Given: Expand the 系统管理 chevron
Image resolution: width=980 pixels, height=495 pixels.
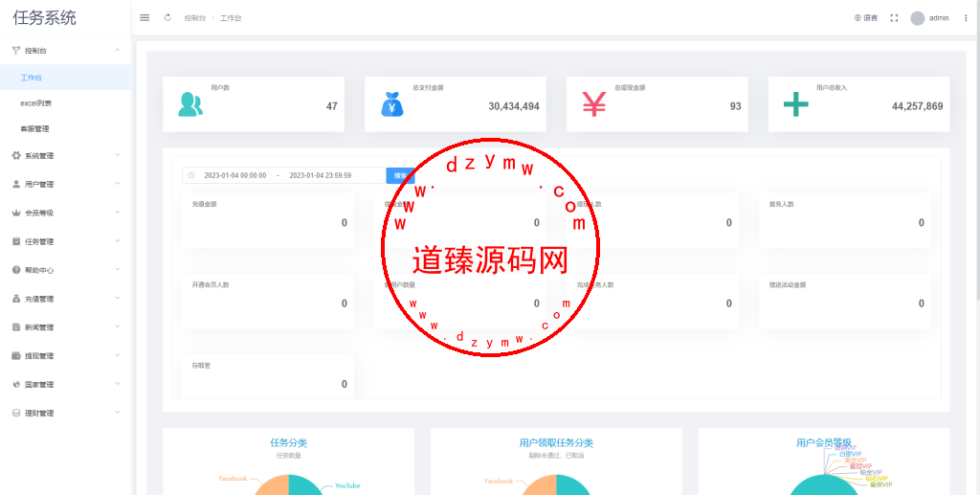Looking at the screenshot, I should (118, 155).
